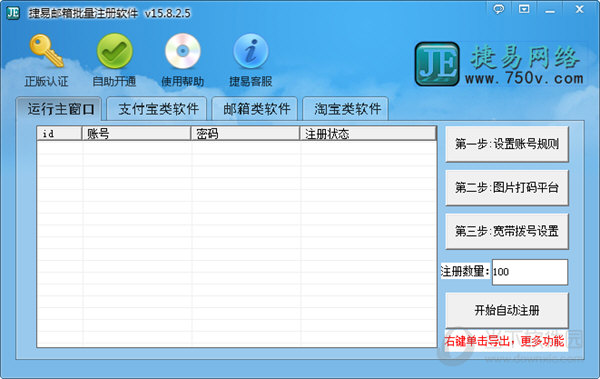
Task: Click the JE logo in title bar
Action: (x=13, y=13)
